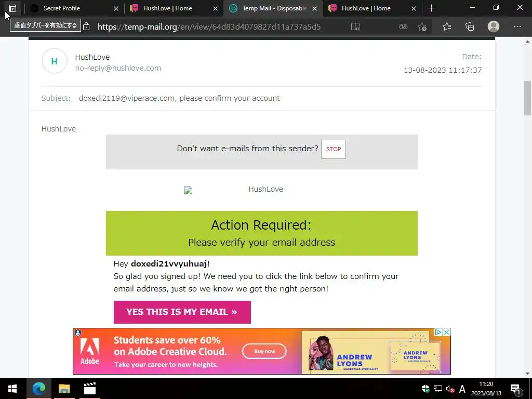The height and width of the screenshot is (399, 532).
Task: Close the Temp Mail tab
Action: click(x=314, y=8)
